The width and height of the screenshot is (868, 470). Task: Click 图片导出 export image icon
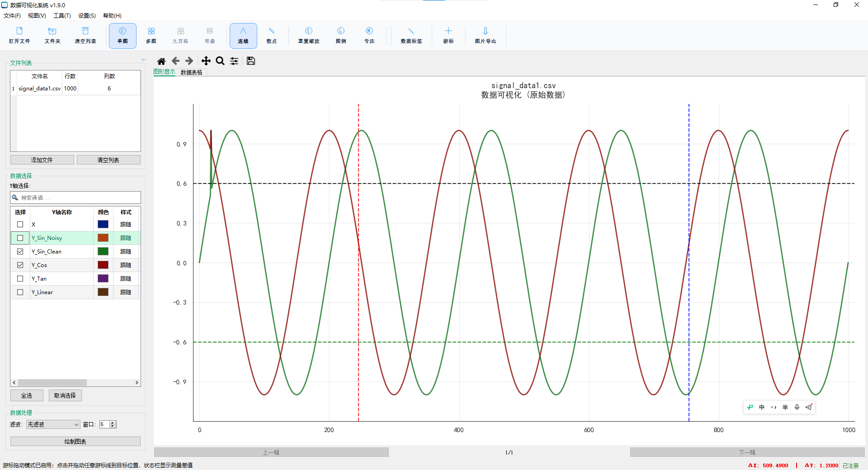(486, 35)
